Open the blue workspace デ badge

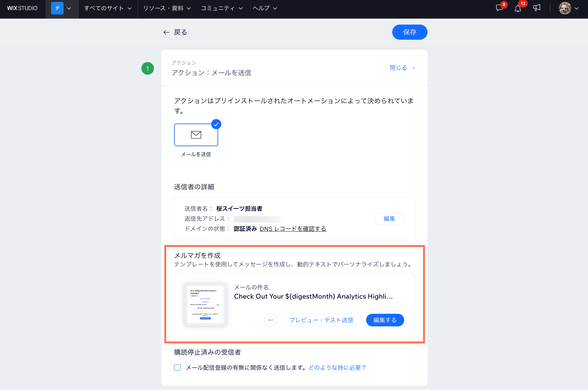coord(57,8)
